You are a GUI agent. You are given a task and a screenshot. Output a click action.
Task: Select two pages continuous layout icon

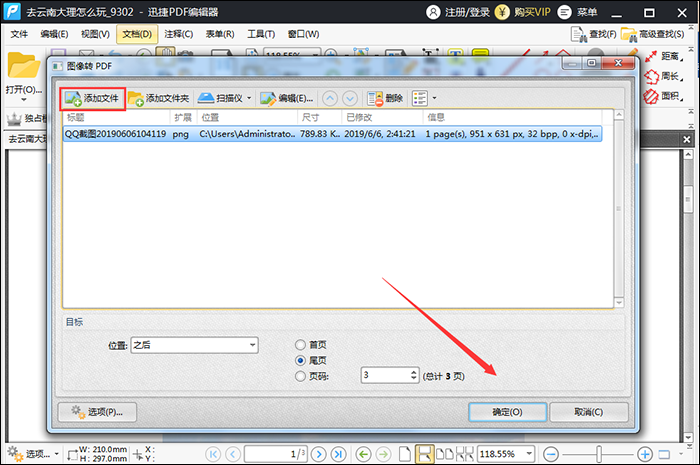pos(464,454)
